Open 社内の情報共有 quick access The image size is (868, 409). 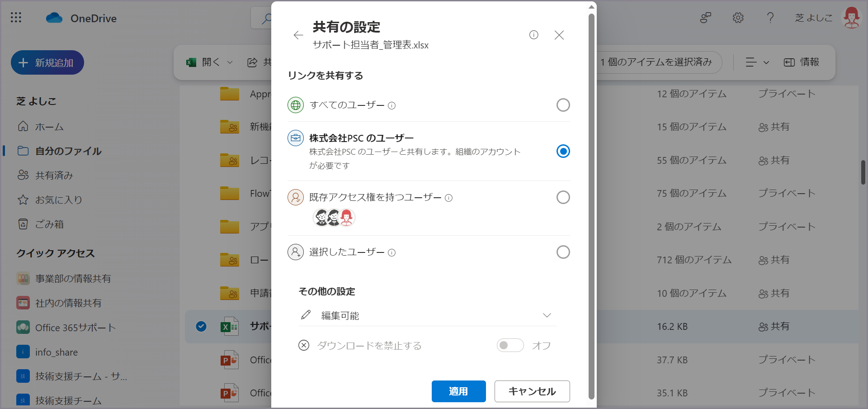[x=59, y=303]
